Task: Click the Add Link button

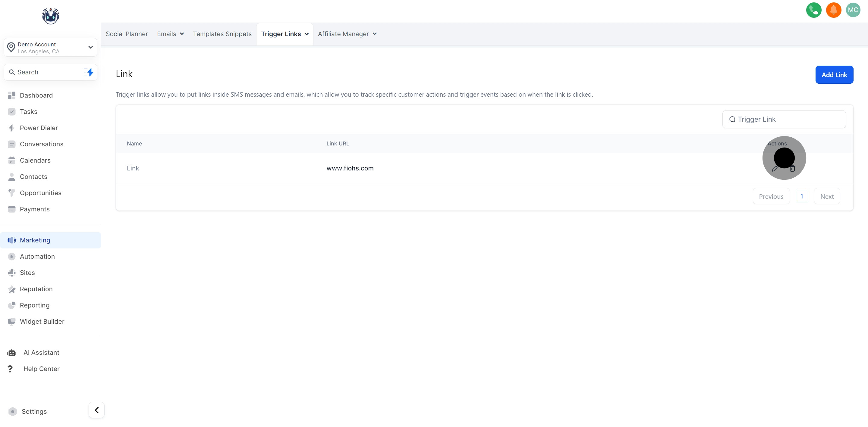Action: [x=834, y=75]
